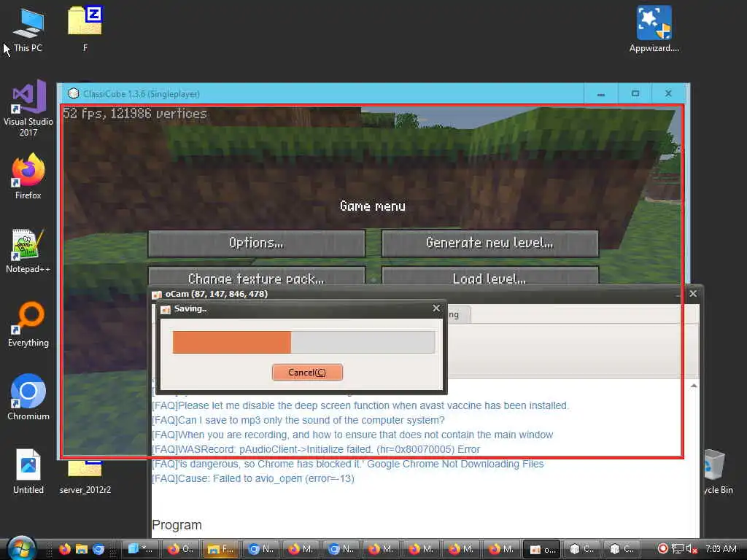Click the 'Program' heading in oCam
Viewport: 747px width, 560px height.
pyautogui.click(x=177, y=525)
